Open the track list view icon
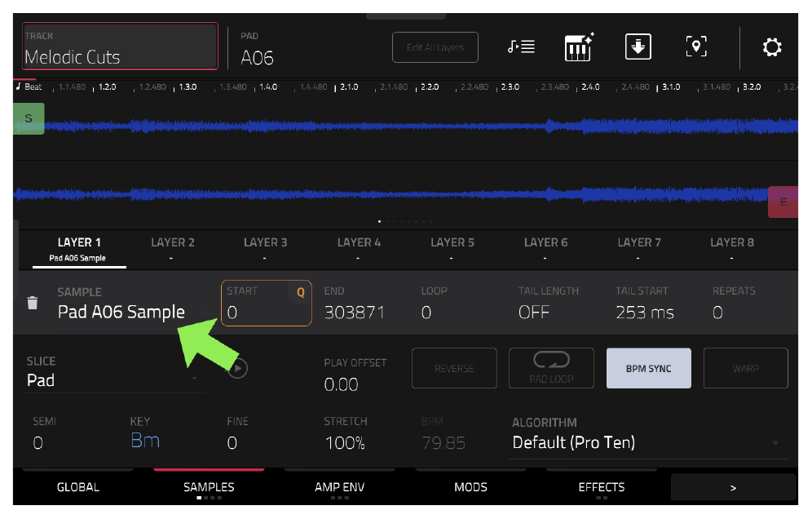The image size is (812, 519). tap(521, 47)
